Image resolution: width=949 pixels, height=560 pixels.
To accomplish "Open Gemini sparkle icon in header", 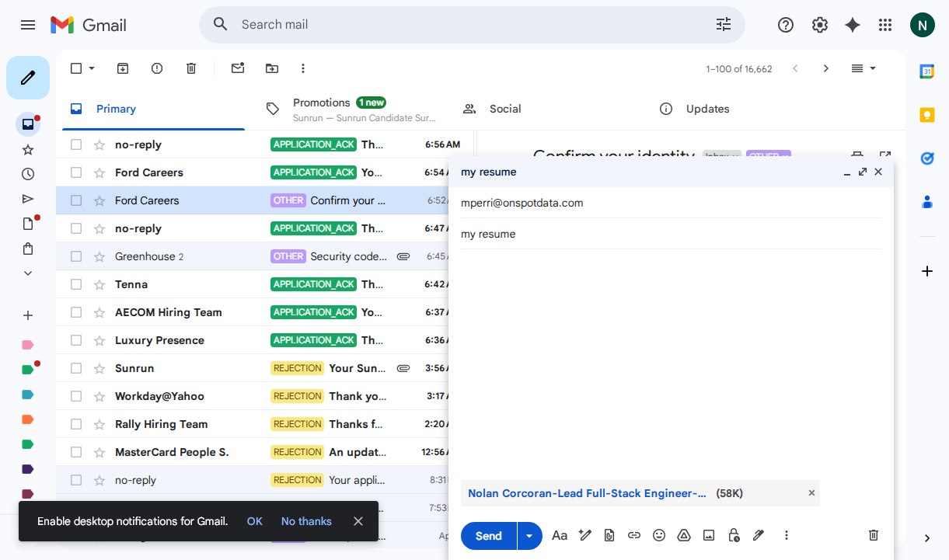I will tap(853, 25).
